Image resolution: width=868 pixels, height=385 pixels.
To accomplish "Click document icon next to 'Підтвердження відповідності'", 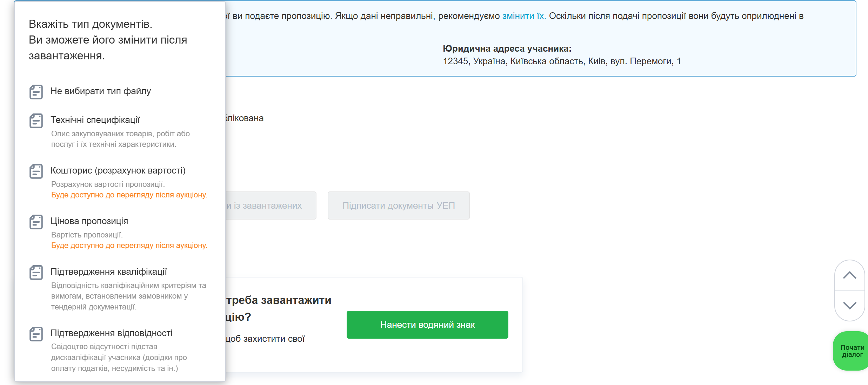I will click(36, 334).
